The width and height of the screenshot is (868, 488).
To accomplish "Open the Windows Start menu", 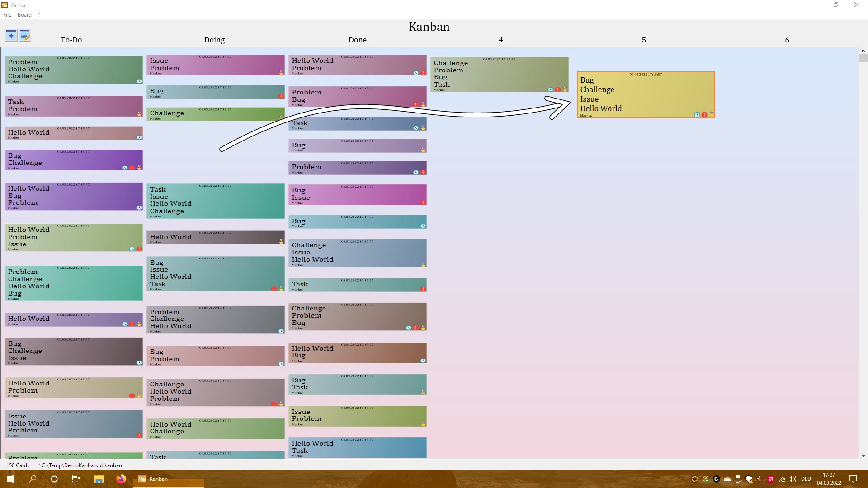I will pyautogui.click(x=11, y=479).
